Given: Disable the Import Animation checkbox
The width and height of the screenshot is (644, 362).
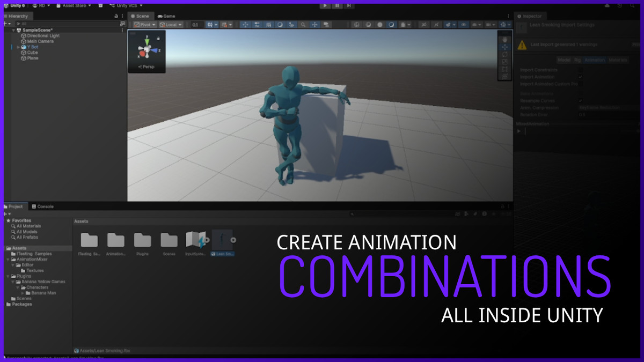Looking at the screenshot, I should click(580, 77).
